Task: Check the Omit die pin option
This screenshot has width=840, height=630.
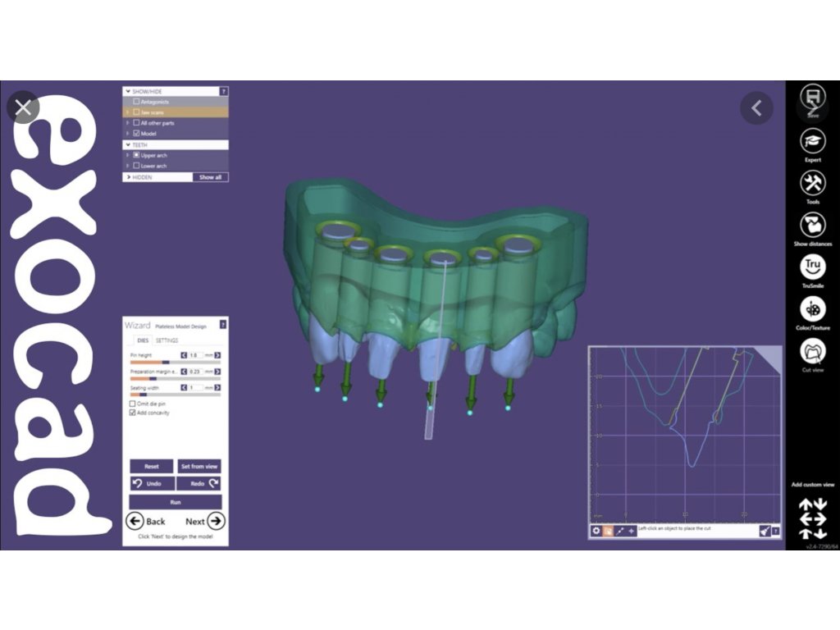Action: (132, 404)
